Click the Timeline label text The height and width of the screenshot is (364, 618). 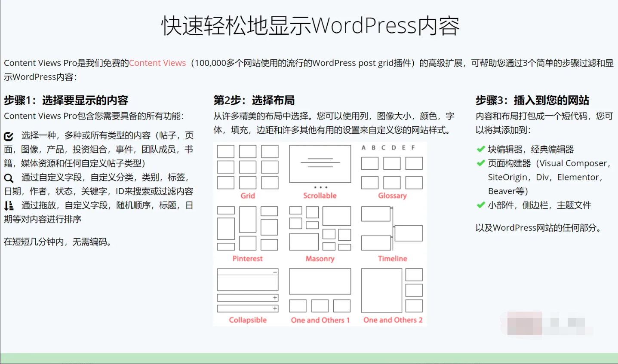(392, 259)
